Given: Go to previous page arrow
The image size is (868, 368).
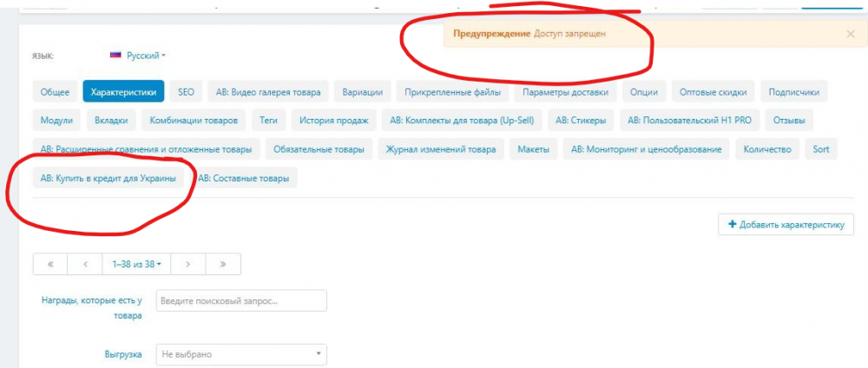Looking at the screenshot, I should point(85,264).
